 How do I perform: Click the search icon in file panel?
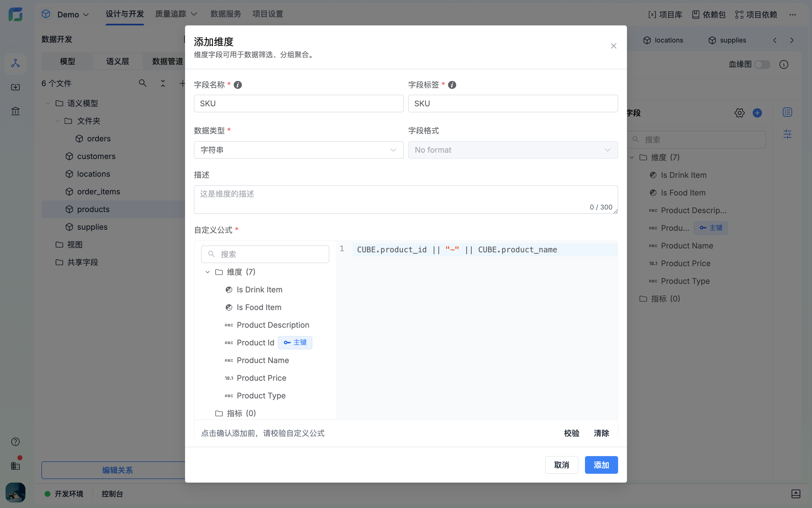[x=143, y=83]
